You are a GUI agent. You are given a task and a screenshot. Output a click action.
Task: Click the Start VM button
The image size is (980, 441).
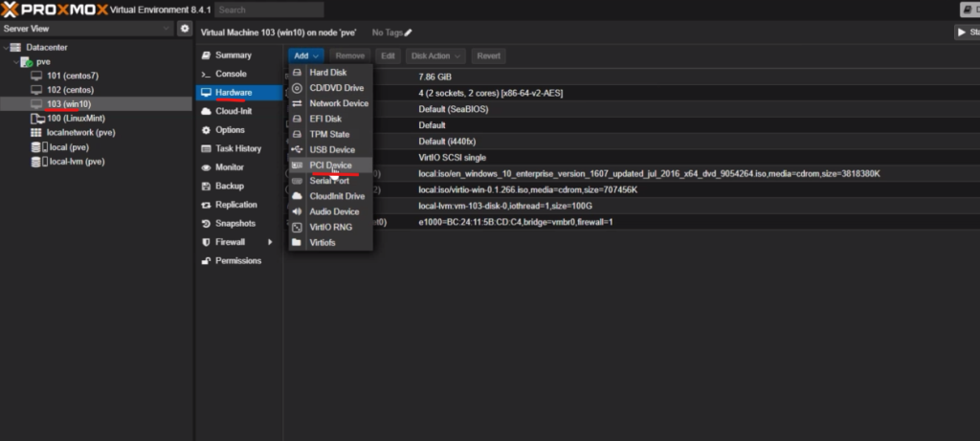(967, 32)
